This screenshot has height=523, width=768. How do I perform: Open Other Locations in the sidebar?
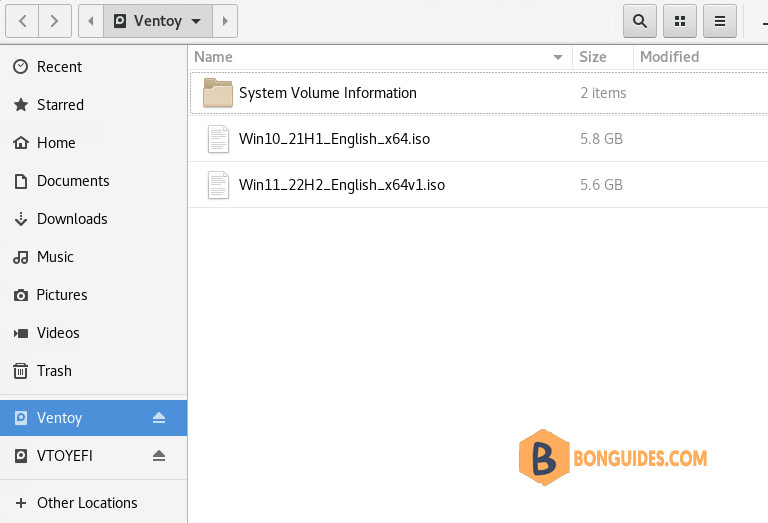(93, 503)
